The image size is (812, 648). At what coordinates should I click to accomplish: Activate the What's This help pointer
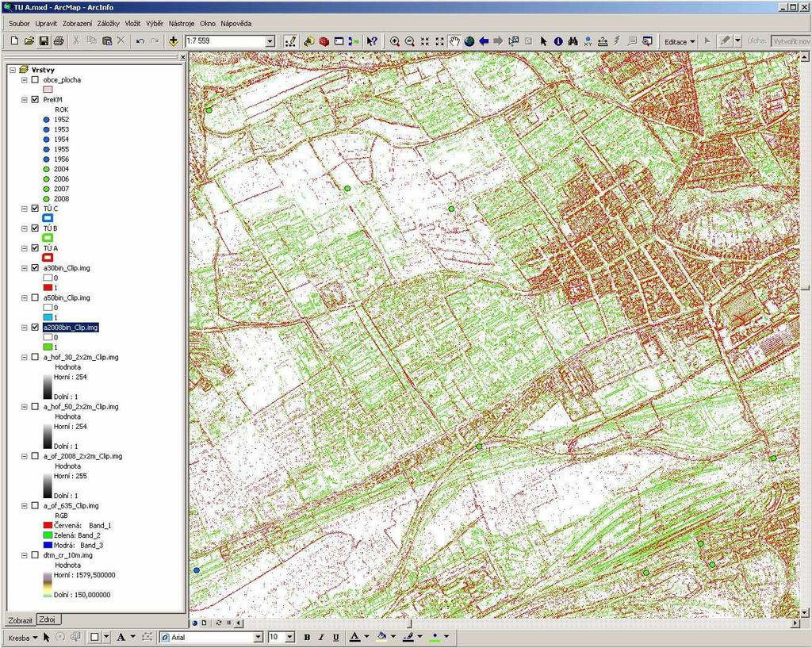372,41
